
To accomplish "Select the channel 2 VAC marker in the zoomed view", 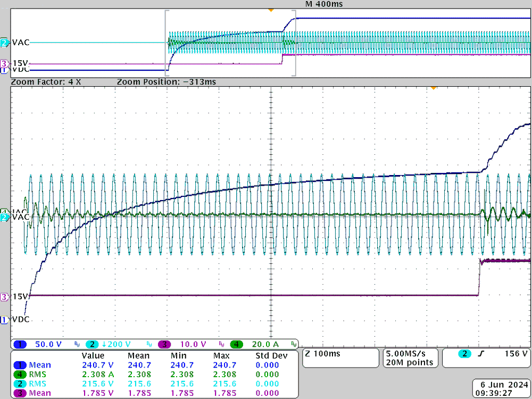I will (x=4, y=218).
